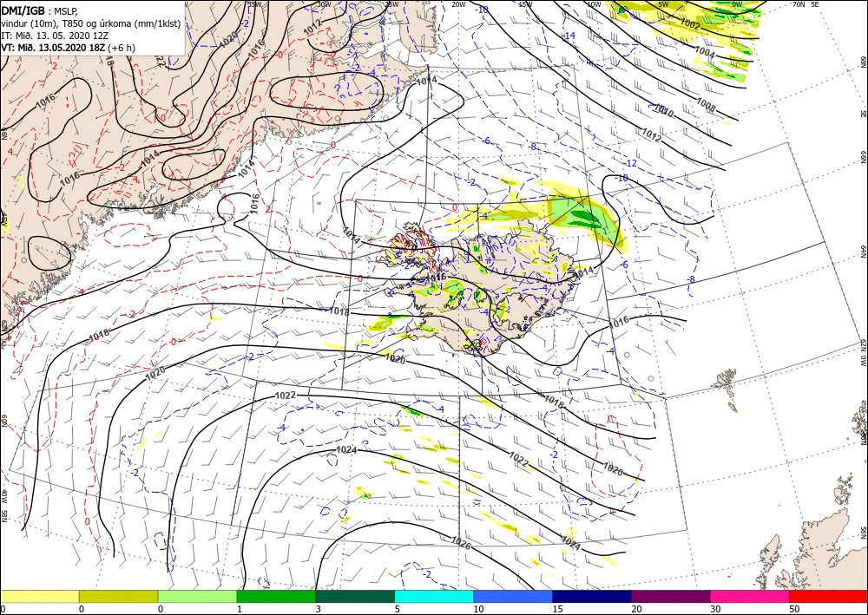Click the bright yellow legend swatch

39,596
